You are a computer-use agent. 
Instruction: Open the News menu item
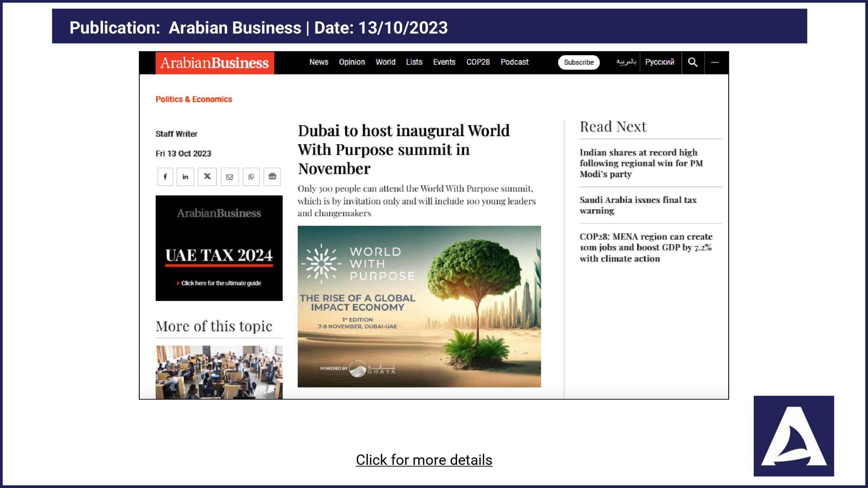319,62
